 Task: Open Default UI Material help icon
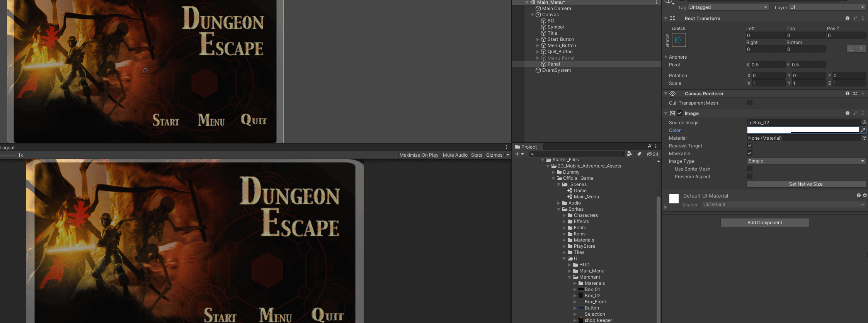click(858, 196)
